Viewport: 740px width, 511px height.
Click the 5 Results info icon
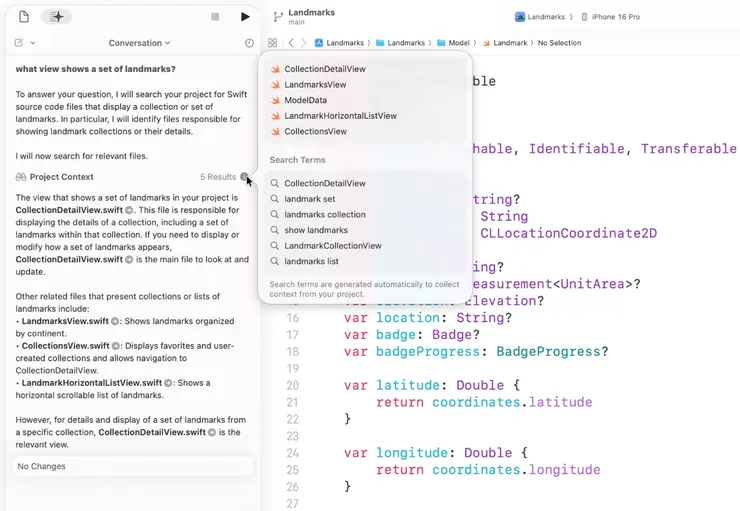coord(244,177)
